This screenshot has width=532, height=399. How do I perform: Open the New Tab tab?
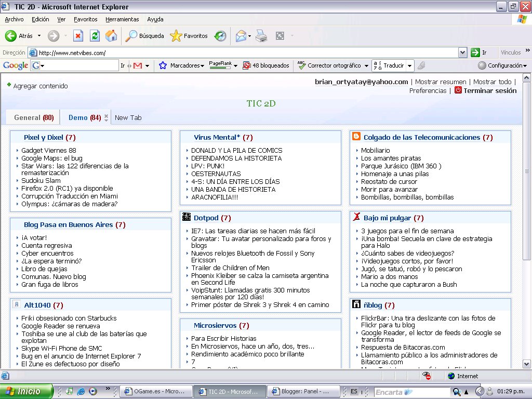(x=128, y=118)
